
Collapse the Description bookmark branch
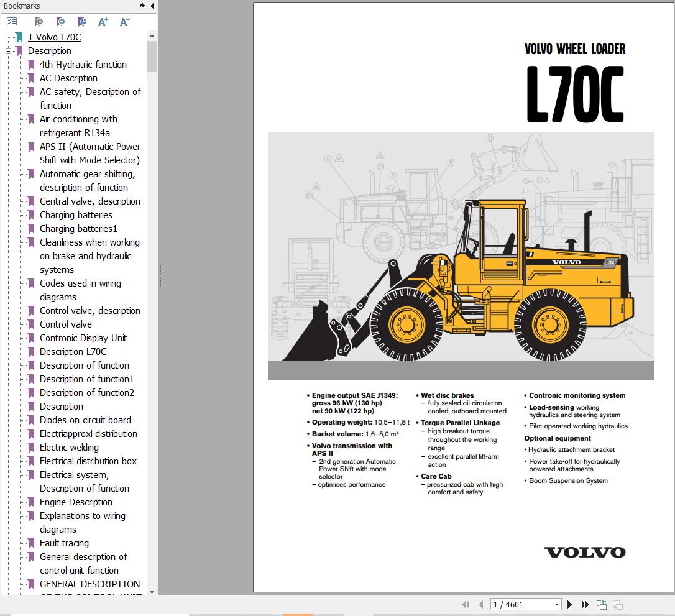pyautogui.click(x=8, y=50)
